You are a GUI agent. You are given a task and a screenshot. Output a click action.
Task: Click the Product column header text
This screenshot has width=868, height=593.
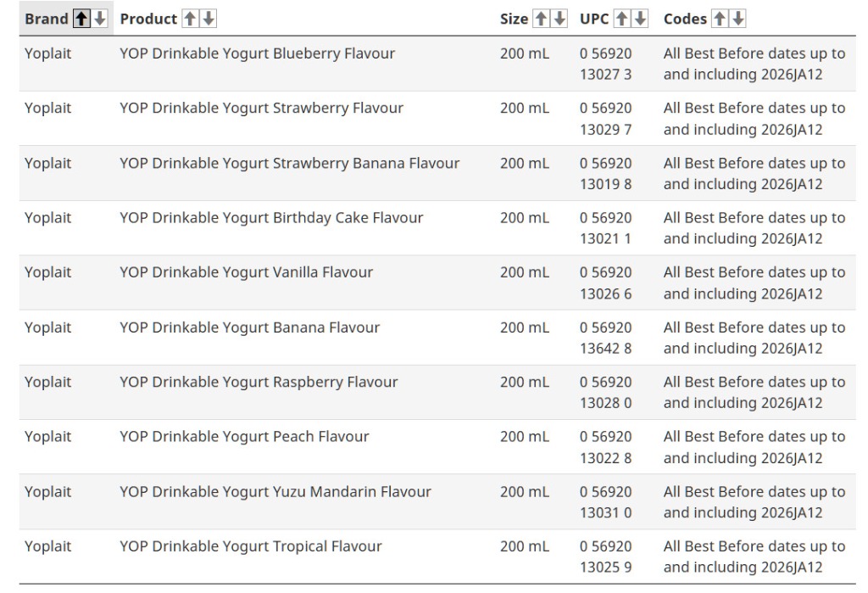point(148,19)
